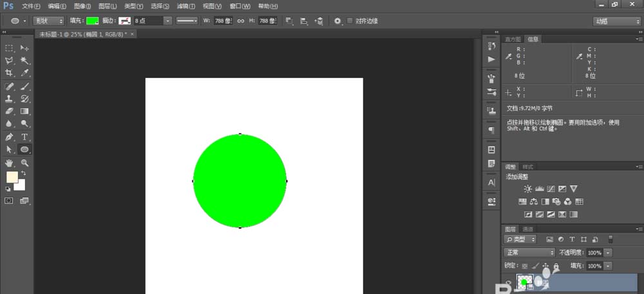Screen dimensions: 644x294
Task: Add a Brightness/Contrast adjustment
Action: pyautogui.click(x=528, y=189)
